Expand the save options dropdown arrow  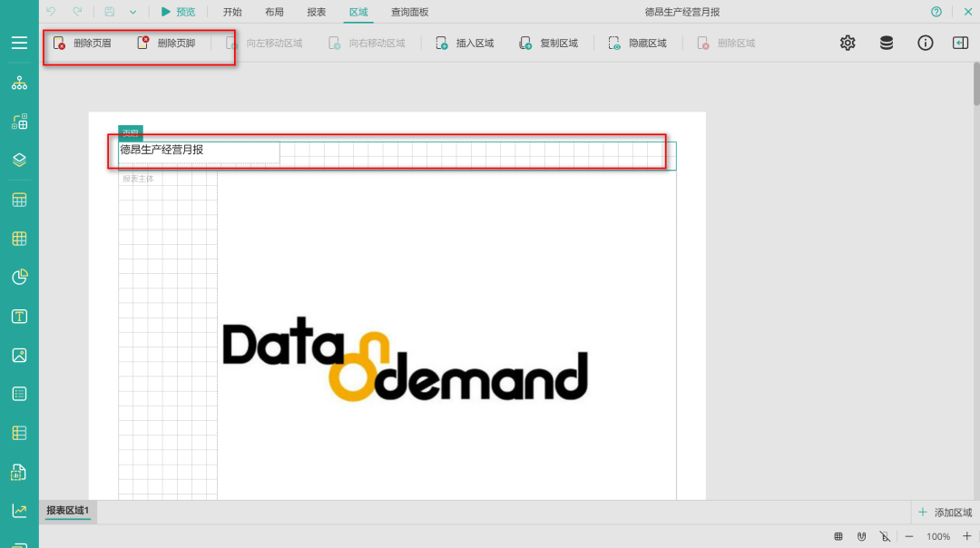tap(132, 12)
